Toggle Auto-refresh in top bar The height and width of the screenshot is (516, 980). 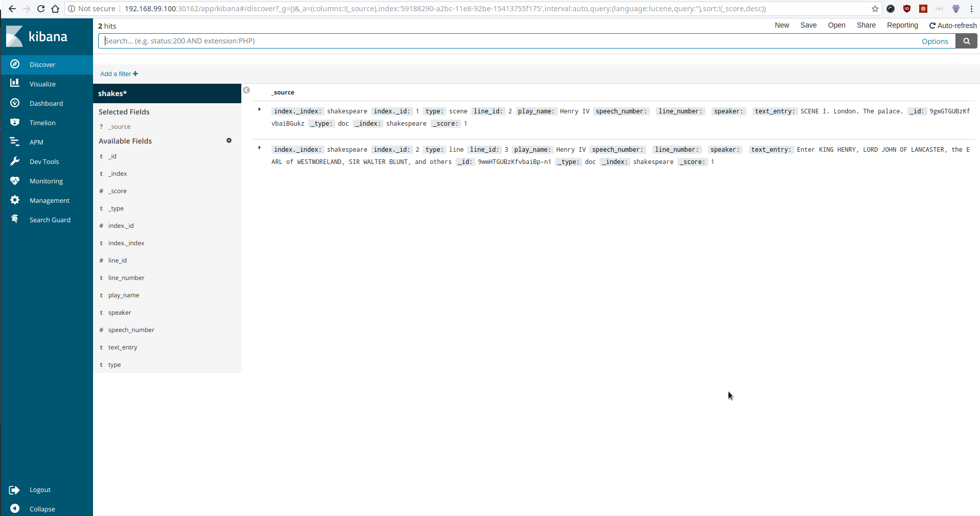[x=952, y=26]
